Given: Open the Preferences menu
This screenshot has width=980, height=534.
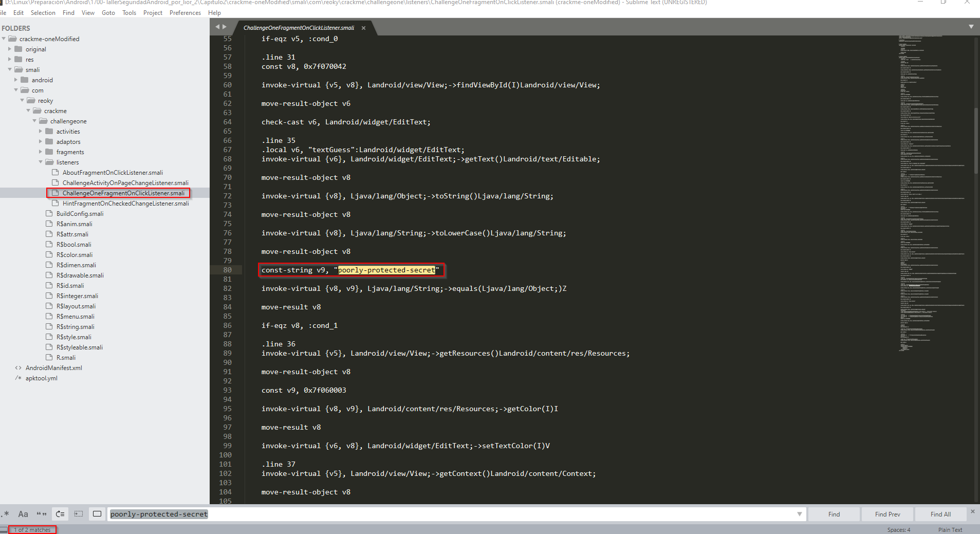Looking at the screenshot, I should [x=185, y=12].
